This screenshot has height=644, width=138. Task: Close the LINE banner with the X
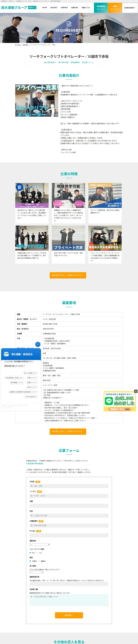click(x=136, y=391)
